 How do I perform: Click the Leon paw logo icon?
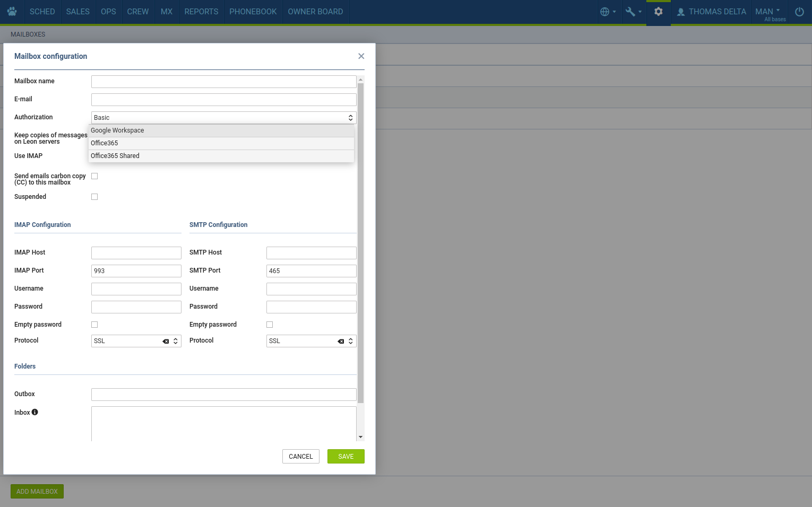(x=12, y=12)
